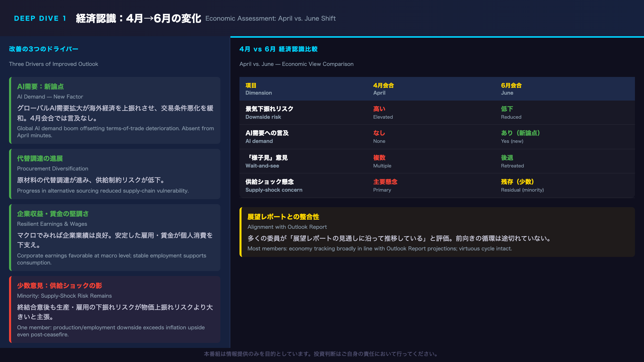Click 'Minority: Supply-Shock Risk Remains' text
This screenshot has width=644, height=362.
(64, 296)
